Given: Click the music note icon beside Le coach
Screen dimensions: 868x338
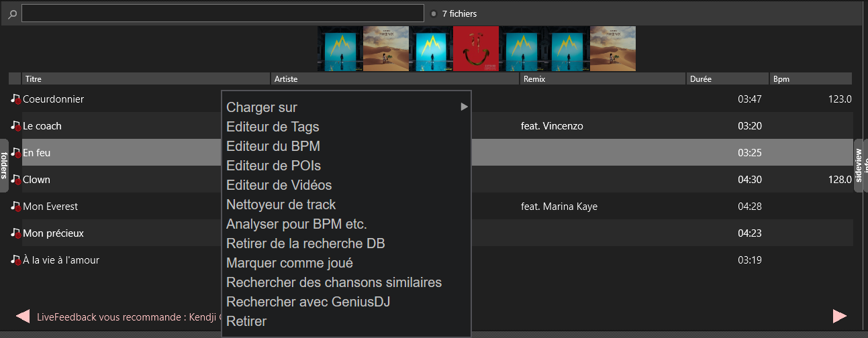Looking at the screenshot, I should 15,126.
